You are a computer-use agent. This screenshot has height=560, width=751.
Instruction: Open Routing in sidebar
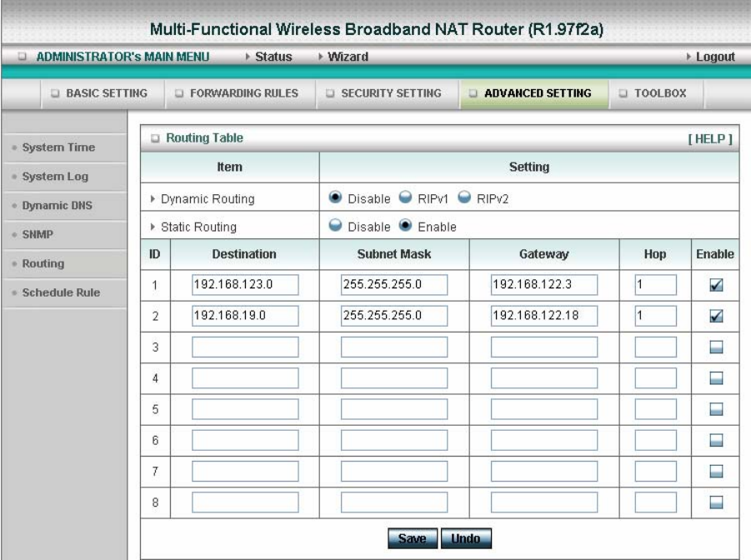point(43,263)
